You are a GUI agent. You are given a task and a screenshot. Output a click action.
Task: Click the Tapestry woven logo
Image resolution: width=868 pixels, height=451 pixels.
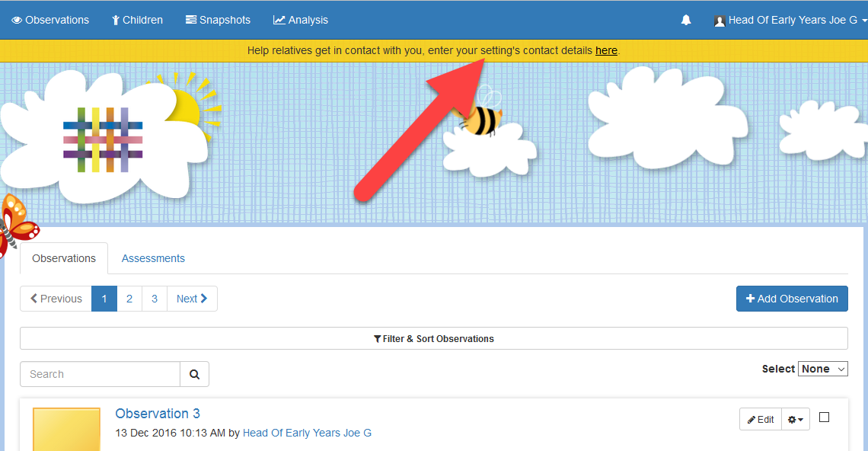[103, 140]
